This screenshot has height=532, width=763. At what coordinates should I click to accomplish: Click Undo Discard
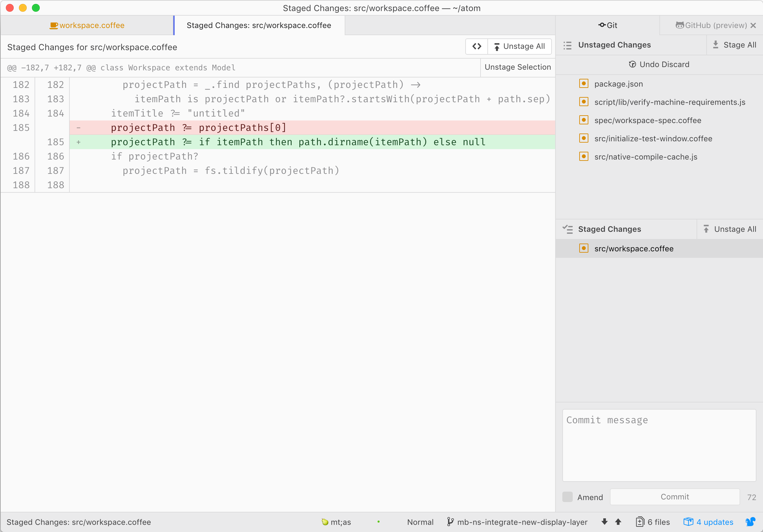point(659,64)
